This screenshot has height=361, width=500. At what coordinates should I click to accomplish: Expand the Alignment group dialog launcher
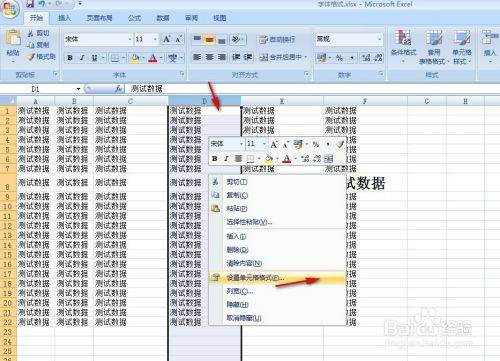(307, 74)
